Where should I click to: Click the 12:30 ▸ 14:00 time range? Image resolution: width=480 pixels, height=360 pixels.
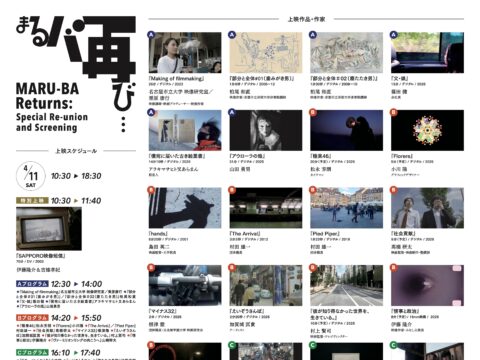(x=76, y=284)
